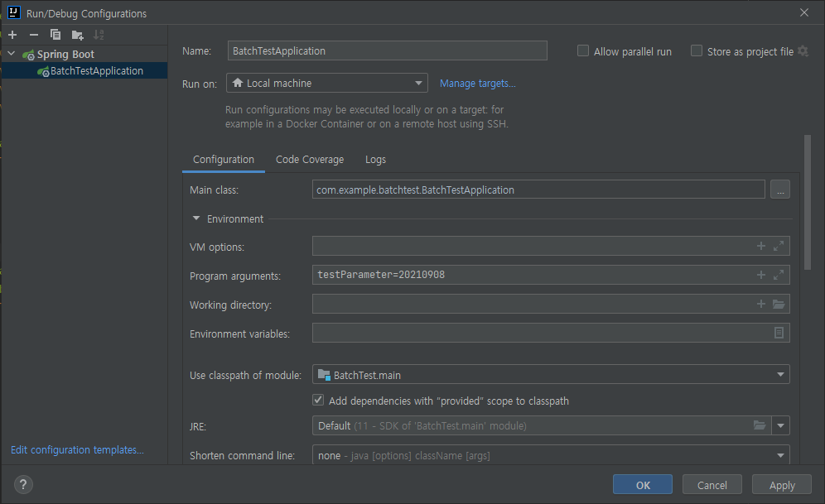Select the Spring Boot tree item

(65, 54)
